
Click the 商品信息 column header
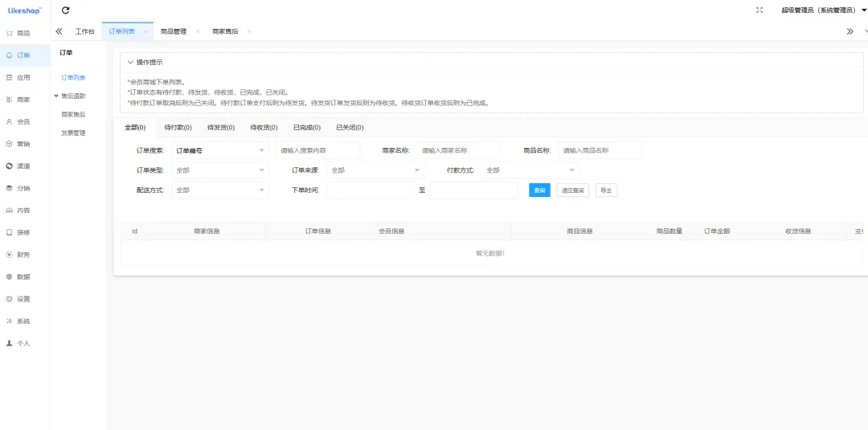579,231
